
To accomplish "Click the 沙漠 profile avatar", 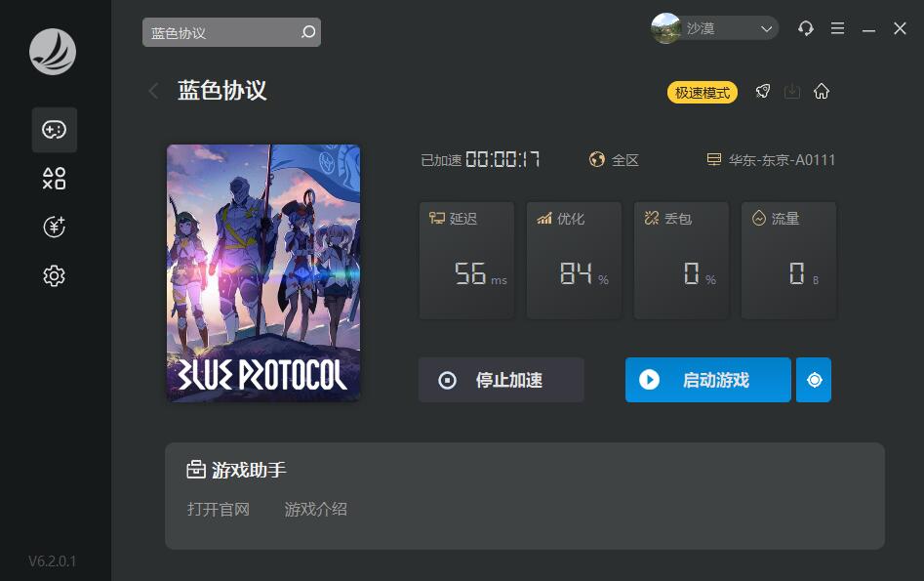I will tap(665, 28).
